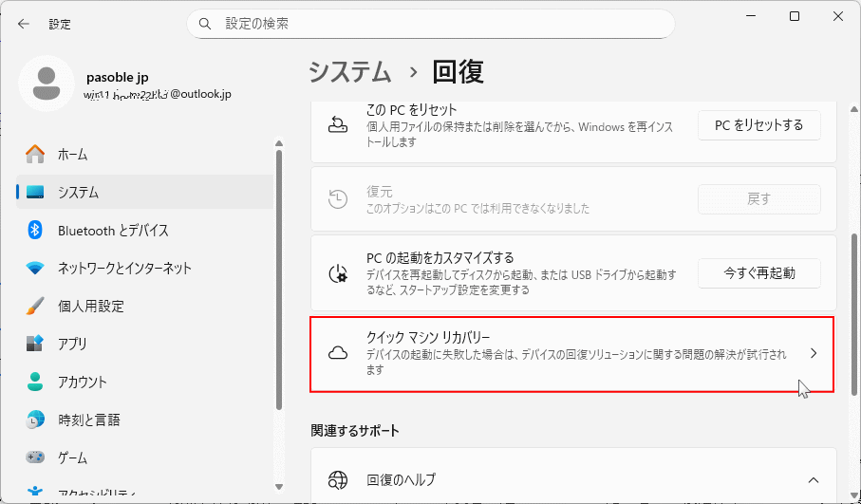
Task: Click the このPCをリセット title text
Action: click(411, 109)
